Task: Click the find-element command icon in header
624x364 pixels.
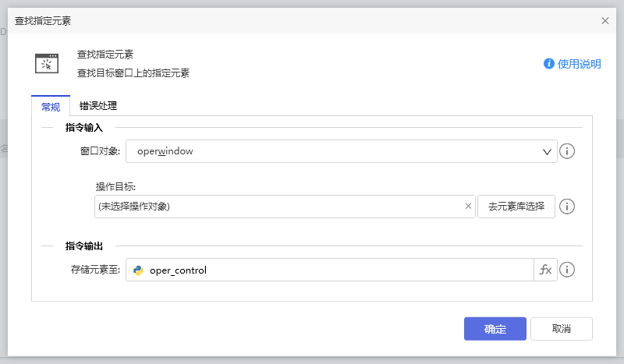Action: 47,63
